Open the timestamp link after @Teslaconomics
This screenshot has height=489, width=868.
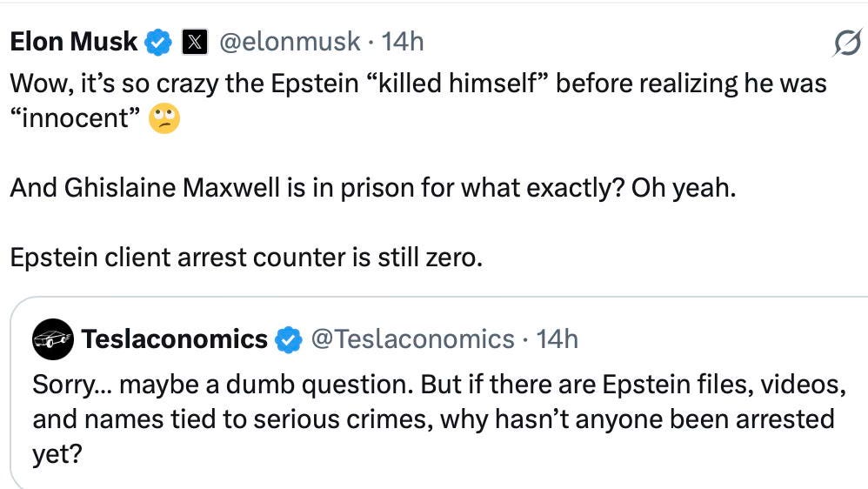coord(557,338)
